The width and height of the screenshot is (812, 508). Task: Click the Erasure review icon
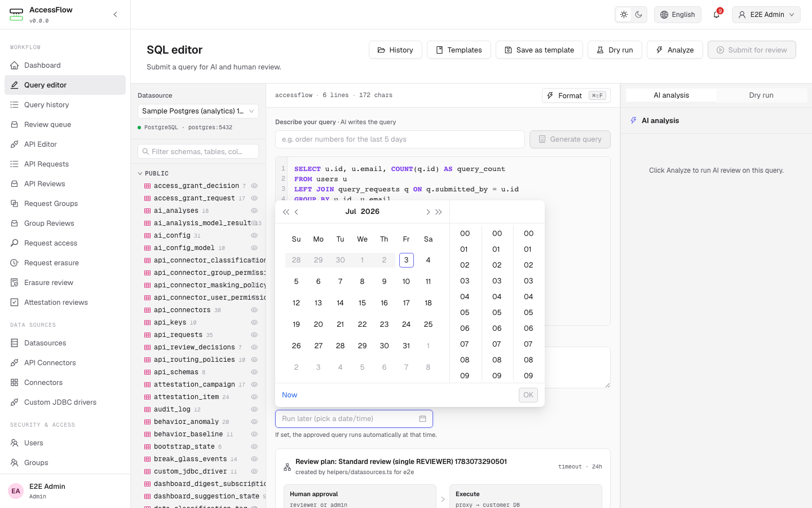pyautogui.click(x=15, y=282)
